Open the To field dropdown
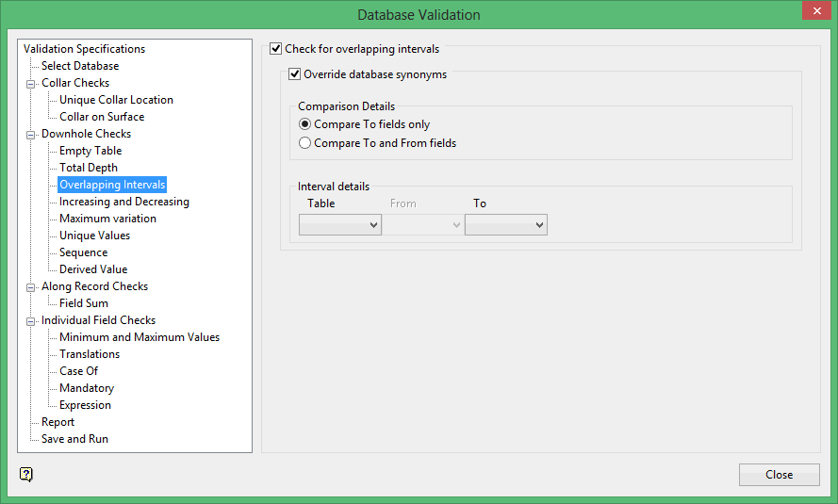 tap(505, 225)
